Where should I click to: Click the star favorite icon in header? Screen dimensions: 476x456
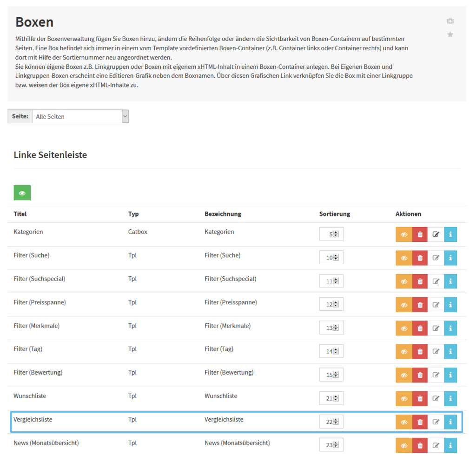(450, 35)
